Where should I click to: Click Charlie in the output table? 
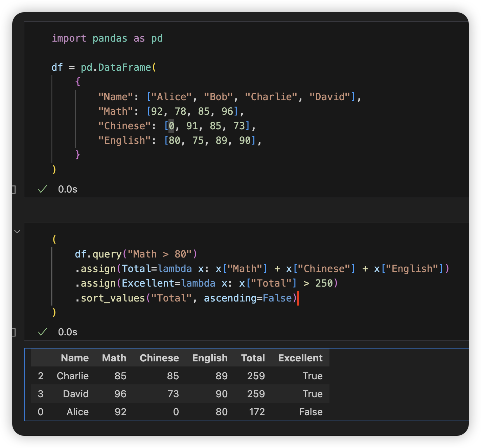pyautogui.click(x=73, y=376)
